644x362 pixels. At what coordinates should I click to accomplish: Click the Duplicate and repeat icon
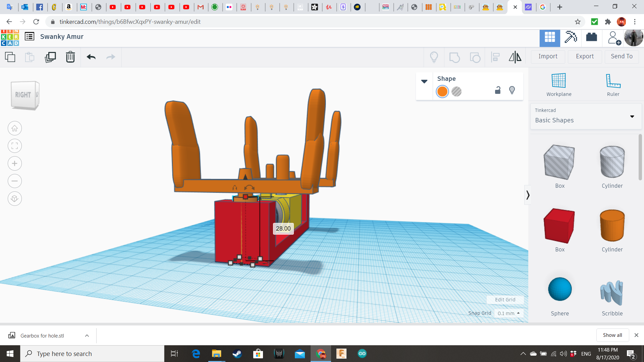(50, 57)
